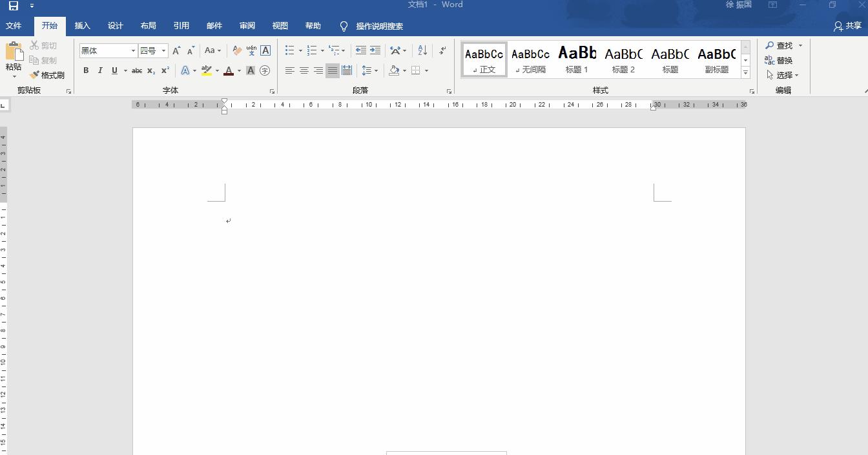Click the Grow Font size icon
The height and width of the screenshot is (455, 868).
176,50
